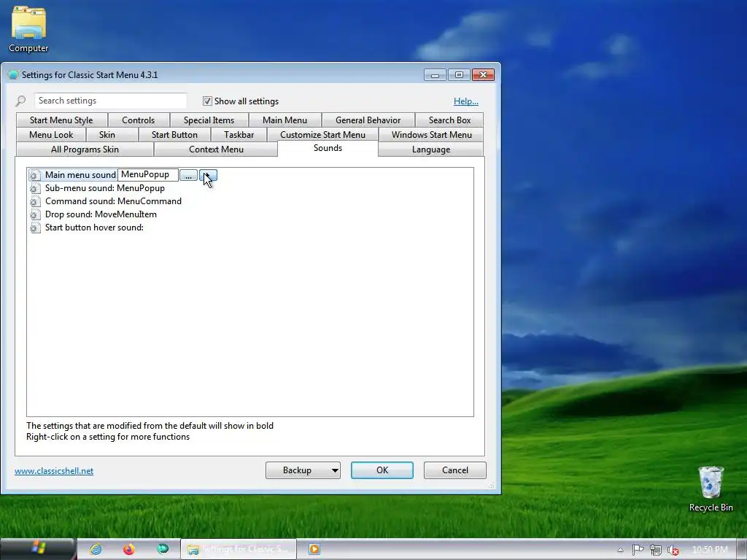Image resolution: width=747 pixels, height=560 pixels.
Task: Show hidden tray icons arrow
Action: 620,550
